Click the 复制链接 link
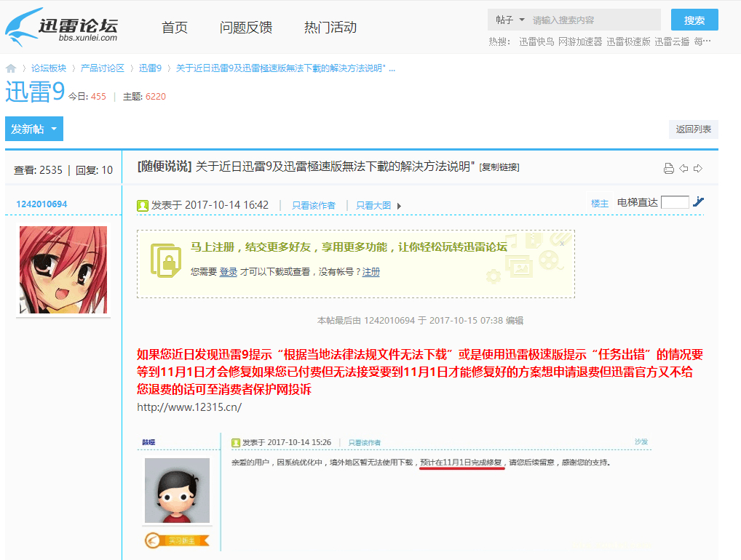The width and height of the screenshot is (741, 560). pyautogui.click(x=499, y=167)
